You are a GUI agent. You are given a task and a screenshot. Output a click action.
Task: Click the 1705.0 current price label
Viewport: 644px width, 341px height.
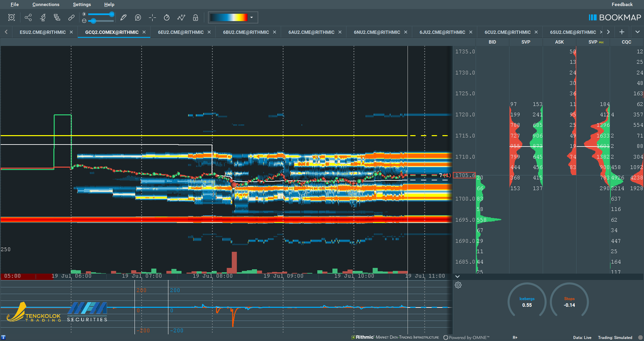(465, 175)
